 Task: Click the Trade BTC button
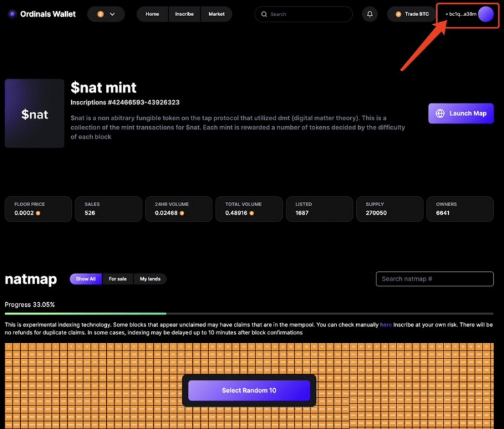[412, 14]
